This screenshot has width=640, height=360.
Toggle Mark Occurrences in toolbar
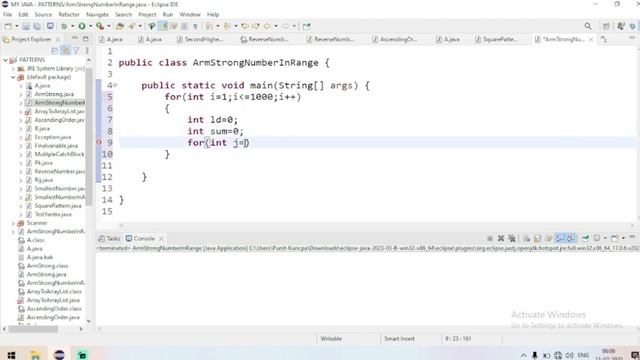(163, 26)
